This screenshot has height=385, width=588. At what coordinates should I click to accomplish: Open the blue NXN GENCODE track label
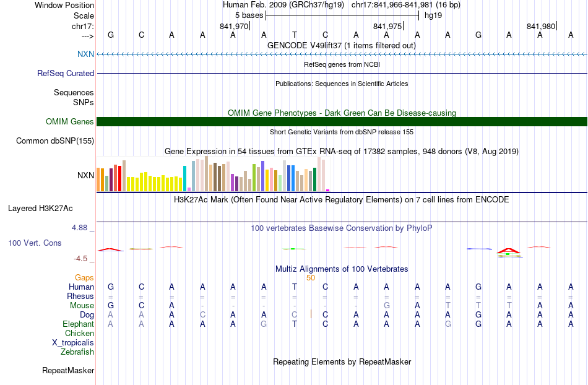pyautogui.click(x=85, y=54)
